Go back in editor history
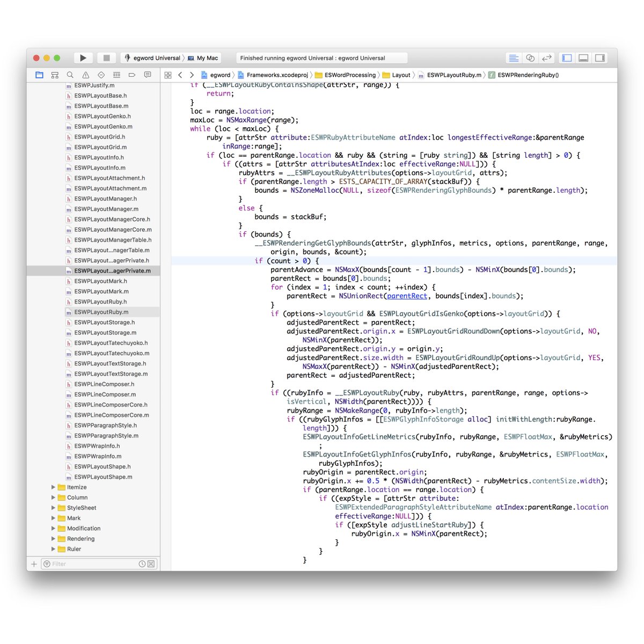This screenshot has height=644, width=644. [180, 75]
